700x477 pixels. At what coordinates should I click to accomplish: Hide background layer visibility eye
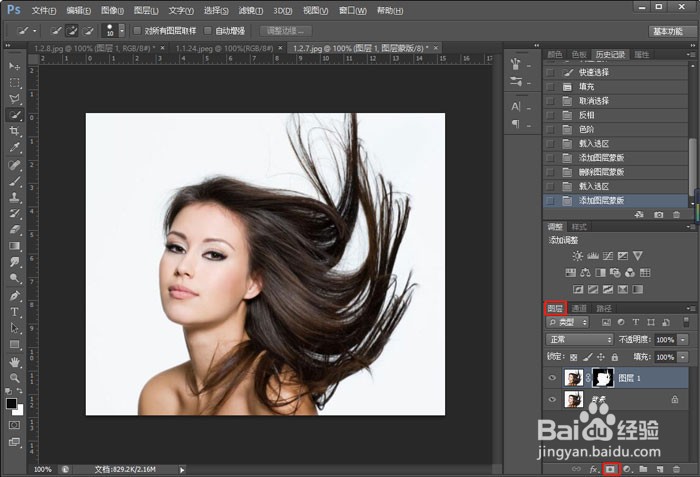pyautogui.click(x=552, y=399)
